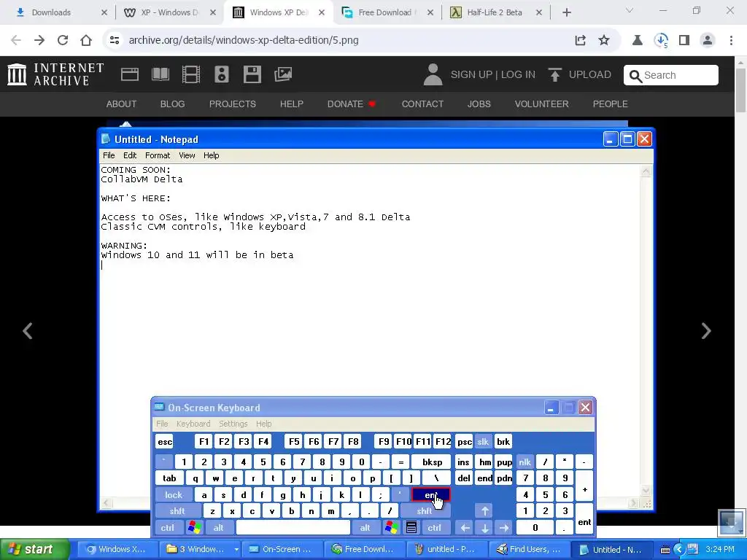Screen dimensions: 747x560
Task: Click the tab key on the On-Screen Keyboard
Action: (x=169, y=478)
